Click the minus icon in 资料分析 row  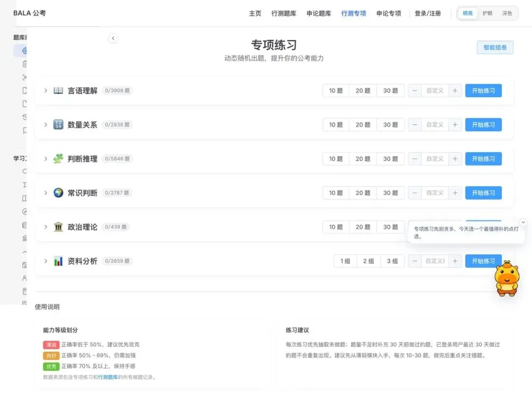pos(415,261)
